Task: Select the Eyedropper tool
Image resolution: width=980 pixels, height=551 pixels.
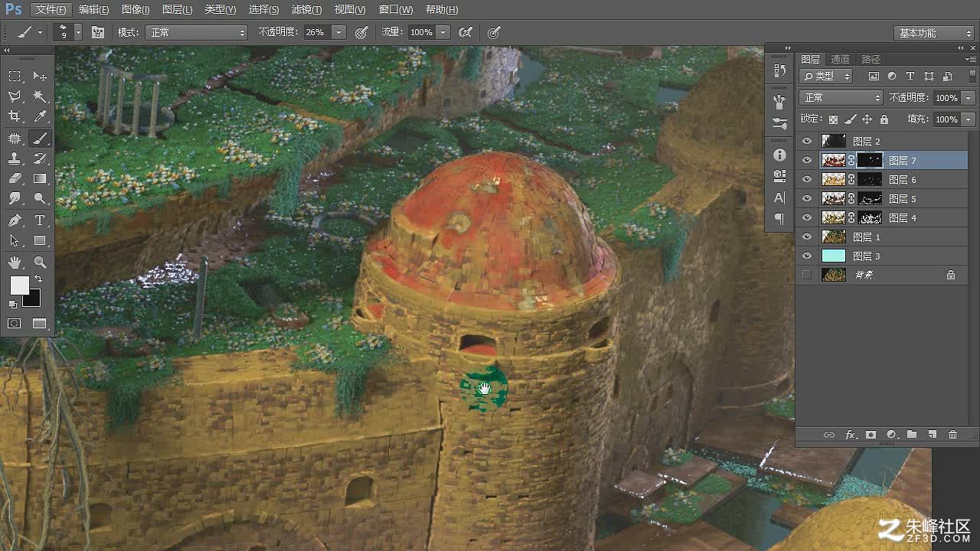Action: coord(40,116)
